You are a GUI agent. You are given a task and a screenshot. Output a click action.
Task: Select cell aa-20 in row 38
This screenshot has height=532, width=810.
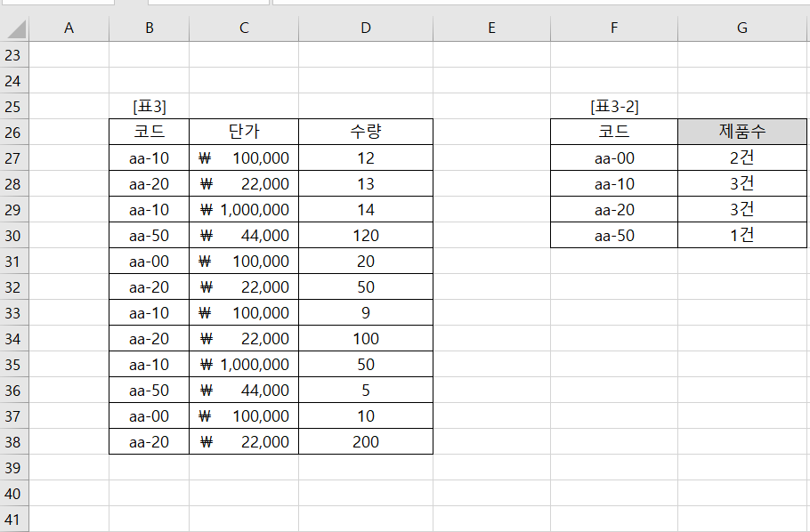tap(150, 442)
